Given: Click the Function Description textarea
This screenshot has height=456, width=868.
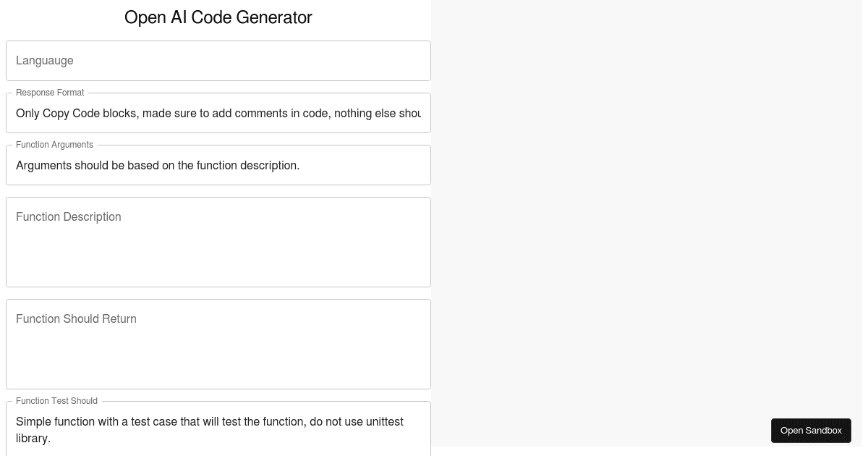Looking at the screenshot, I should pyautogui.click(x=217, y=242).
